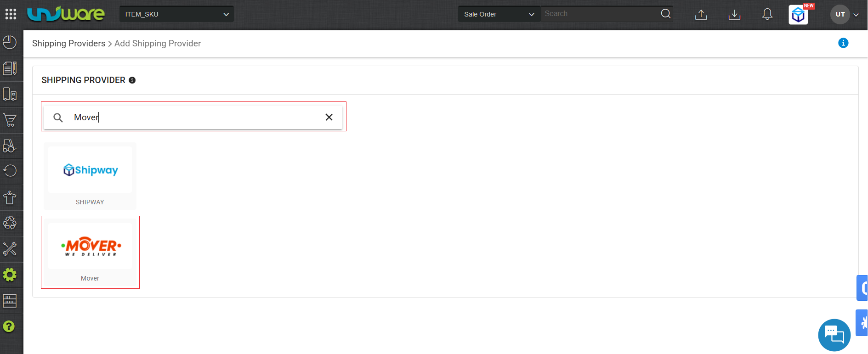The image size is (868, 354).
Task: Select the Mover provider logo
Action: pos(90,247)
